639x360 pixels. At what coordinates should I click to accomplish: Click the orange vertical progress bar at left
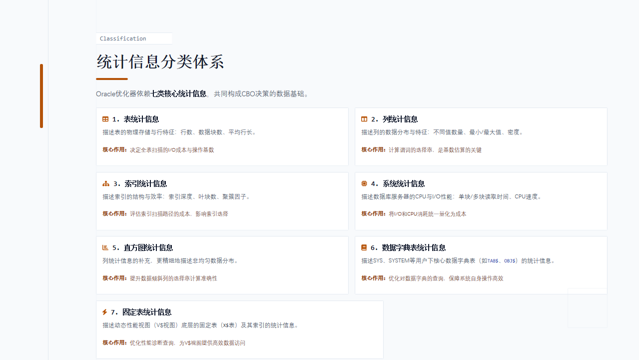point(42,96)
